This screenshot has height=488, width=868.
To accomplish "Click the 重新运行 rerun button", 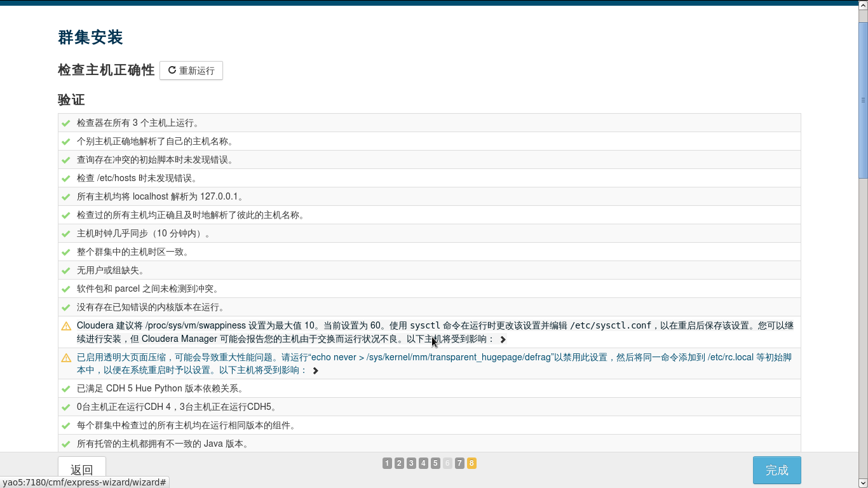I will click(191, 71).
